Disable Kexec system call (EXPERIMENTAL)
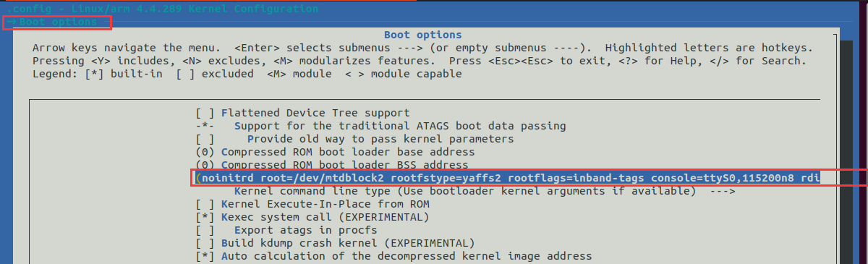 pos(205,217)
